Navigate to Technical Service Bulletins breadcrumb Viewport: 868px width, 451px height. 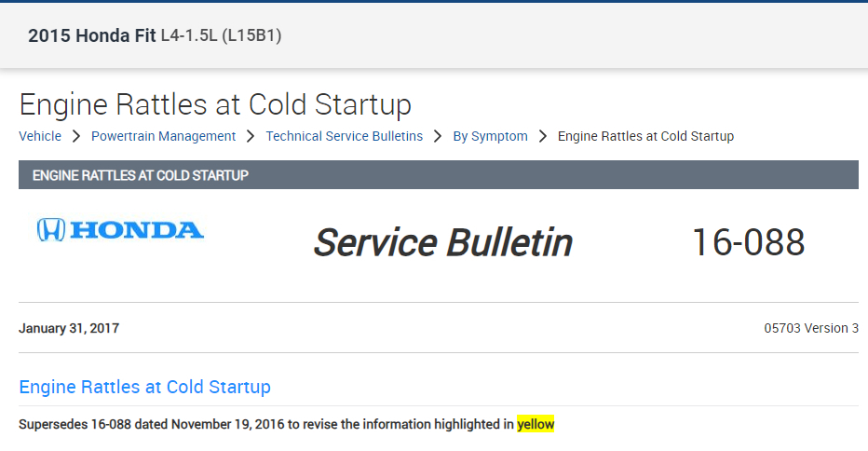click(344, 137)
